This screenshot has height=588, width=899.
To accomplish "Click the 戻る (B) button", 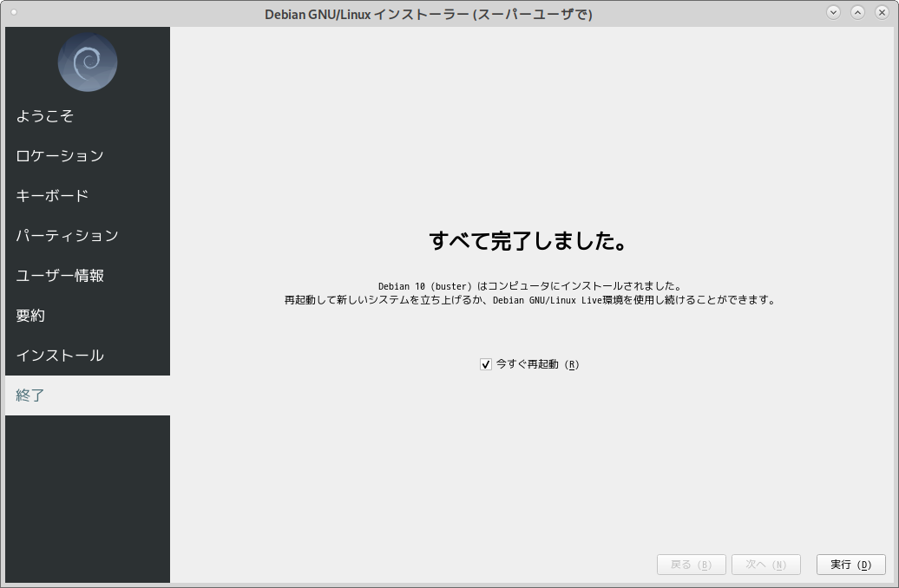I will (692, 565).
